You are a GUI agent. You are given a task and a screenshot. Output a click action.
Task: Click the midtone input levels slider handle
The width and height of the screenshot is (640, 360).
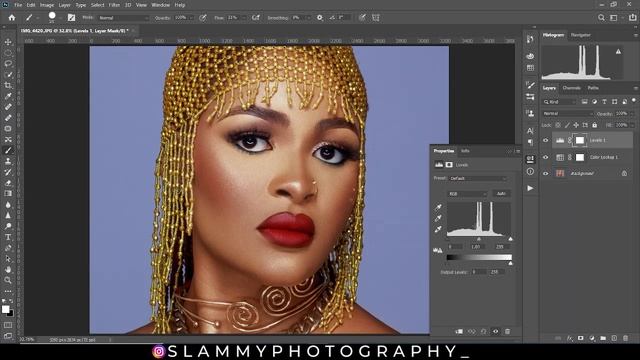[x=479, y=239]
